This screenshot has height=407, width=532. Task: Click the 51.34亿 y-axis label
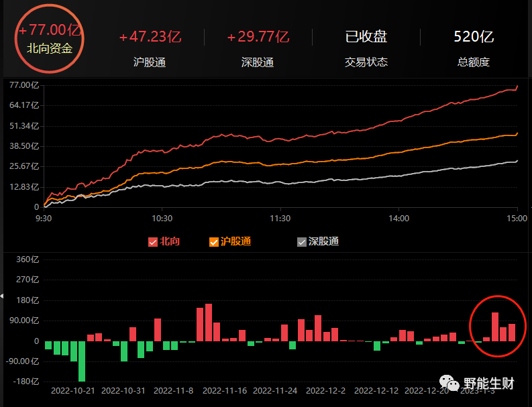point(24,126)
